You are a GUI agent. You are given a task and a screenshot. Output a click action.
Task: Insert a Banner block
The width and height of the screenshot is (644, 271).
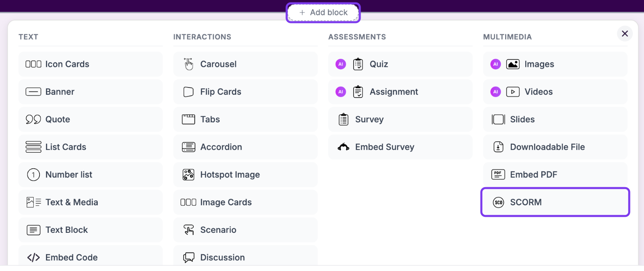point(90,92)
